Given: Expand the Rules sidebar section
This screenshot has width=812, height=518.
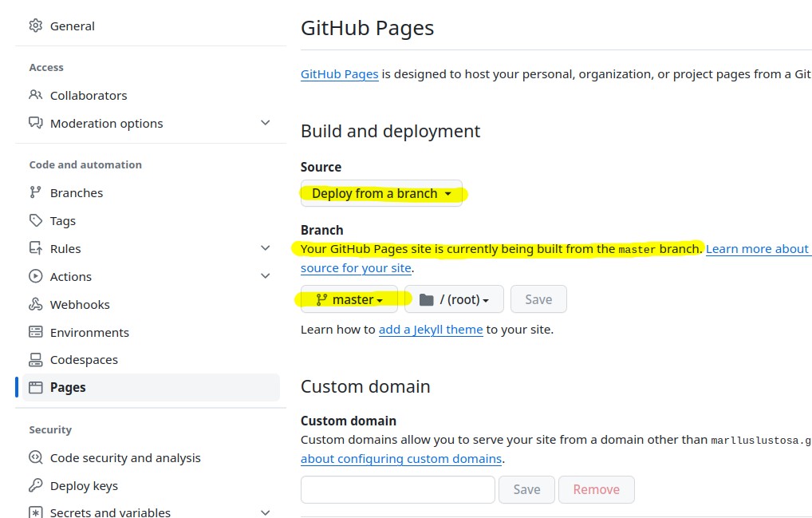Looking at the screenshot, I should point(265,248).
